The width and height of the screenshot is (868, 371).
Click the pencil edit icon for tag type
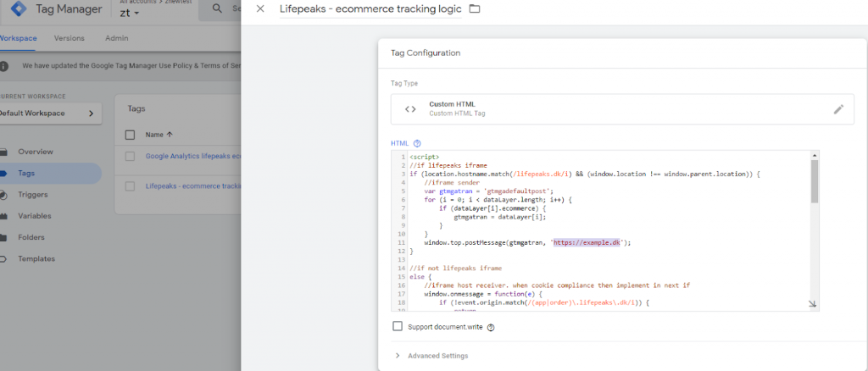tap(838, 108)
